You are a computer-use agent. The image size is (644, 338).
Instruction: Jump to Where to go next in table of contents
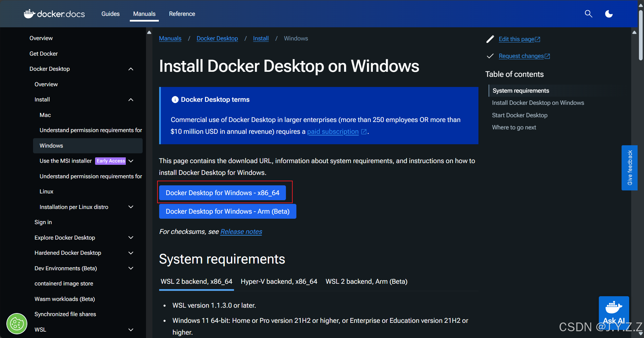(x=514, y=127)
